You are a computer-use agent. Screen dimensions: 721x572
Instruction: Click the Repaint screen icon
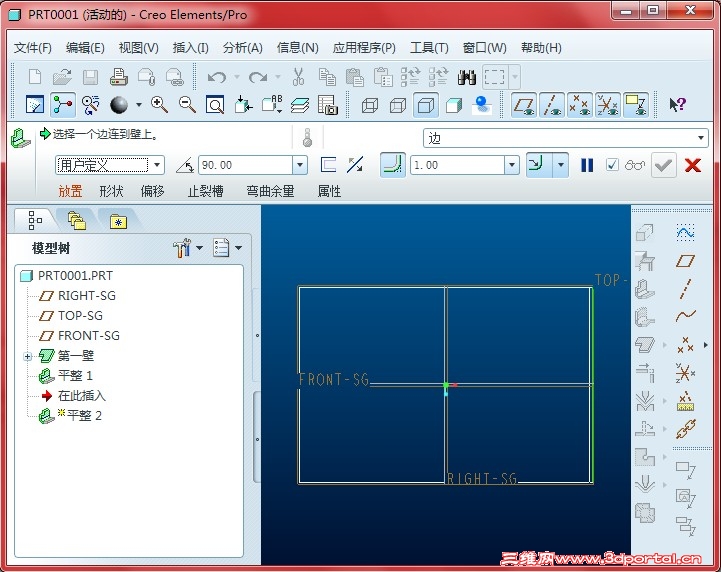[35, 105]
